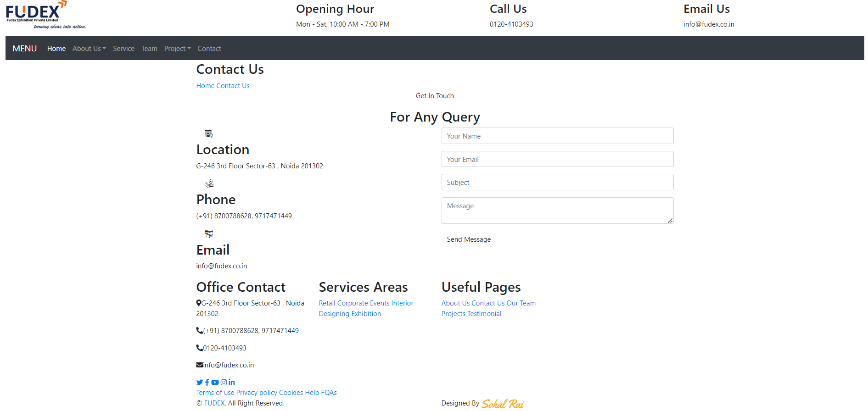Screen dimensions: 868x411
Task: Focus the Your Name input field
Action: [557, 136]
